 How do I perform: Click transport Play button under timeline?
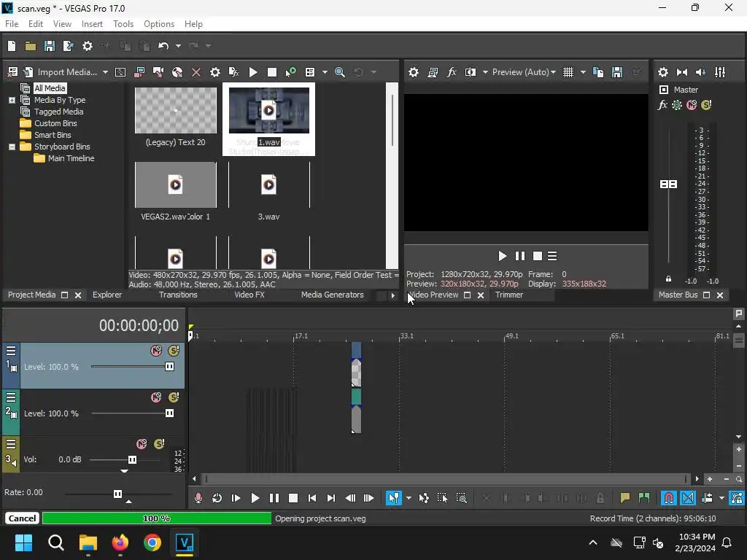point(255,498)
